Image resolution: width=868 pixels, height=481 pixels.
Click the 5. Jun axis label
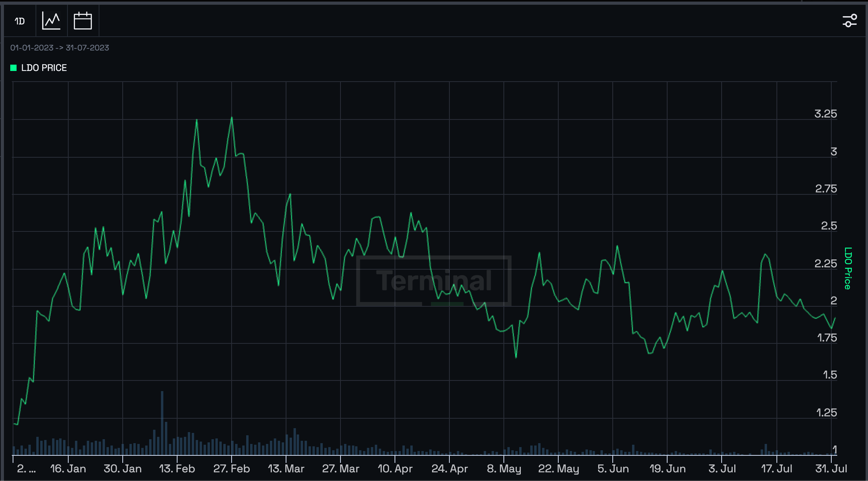[613, 469]
